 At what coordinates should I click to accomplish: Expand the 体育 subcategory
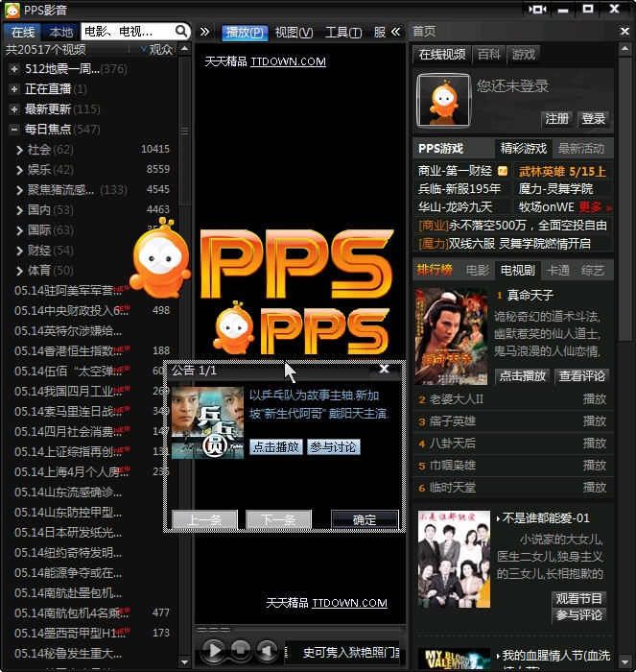[x=19, y=271]
